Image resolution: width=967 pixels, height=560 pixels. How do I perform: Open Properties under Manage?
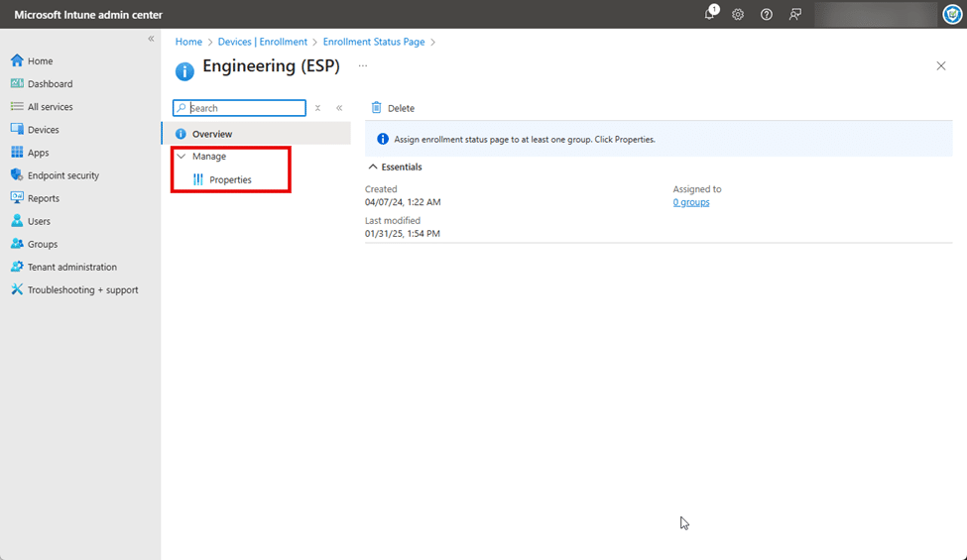(230, 179)
